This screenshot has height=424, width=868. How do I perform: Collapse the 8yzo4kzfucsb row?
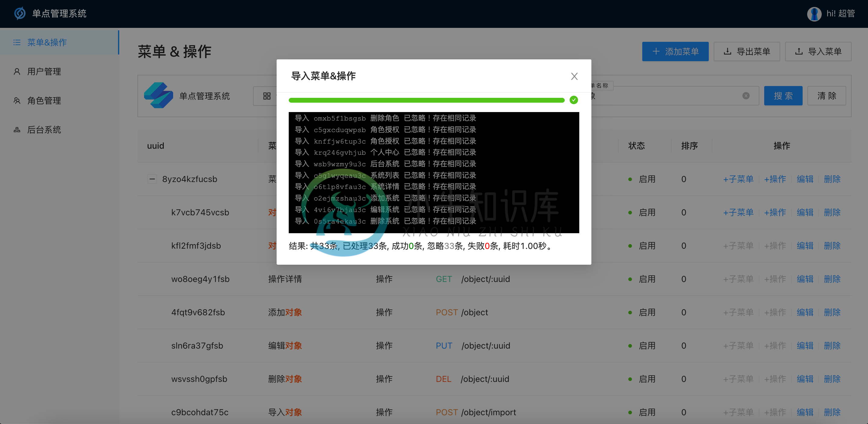tap(152, 179)
